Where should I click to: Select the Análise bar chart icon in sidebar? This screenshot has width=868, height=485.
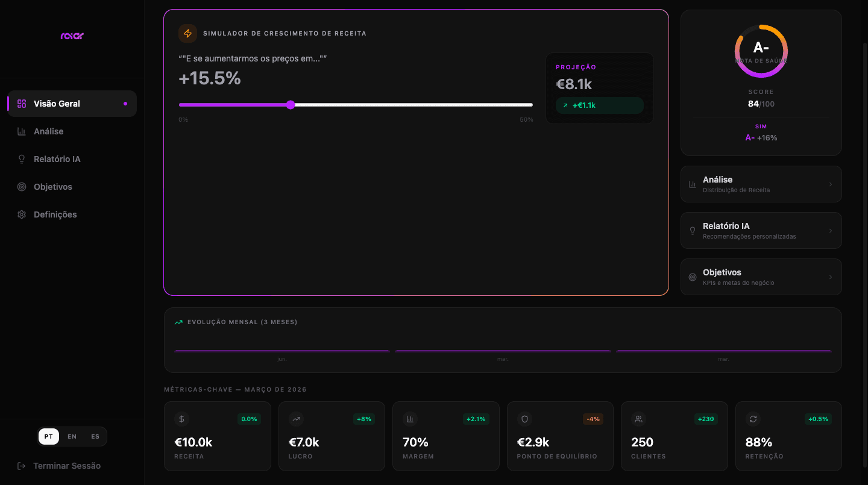pyautogui.click(x=21, y=131)
